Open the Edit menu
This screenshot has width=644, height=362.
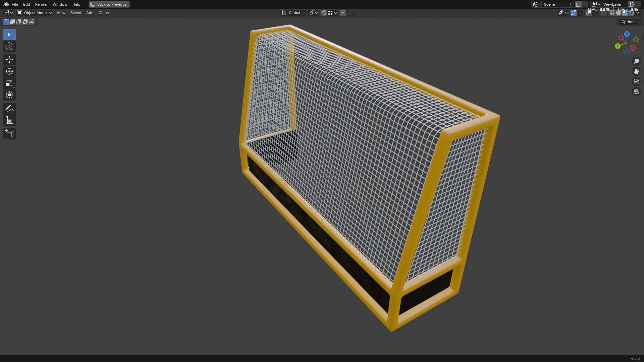[x=26, y=4]
